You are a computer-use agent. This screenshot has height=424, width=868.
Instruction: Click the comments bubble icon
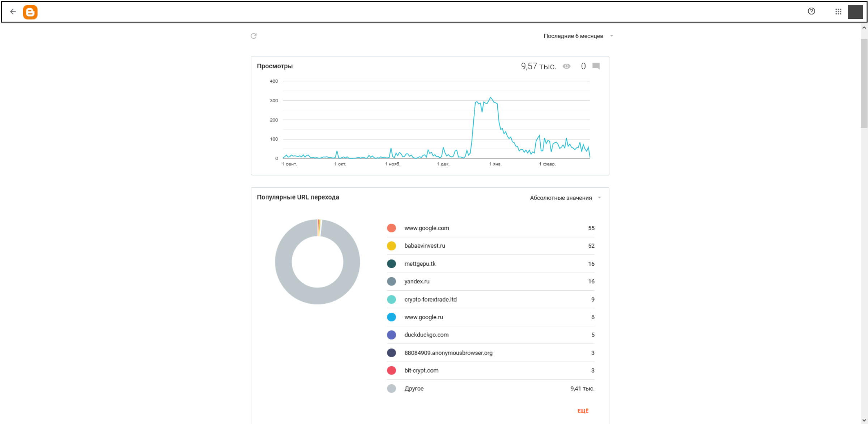(x=596, y=66)
